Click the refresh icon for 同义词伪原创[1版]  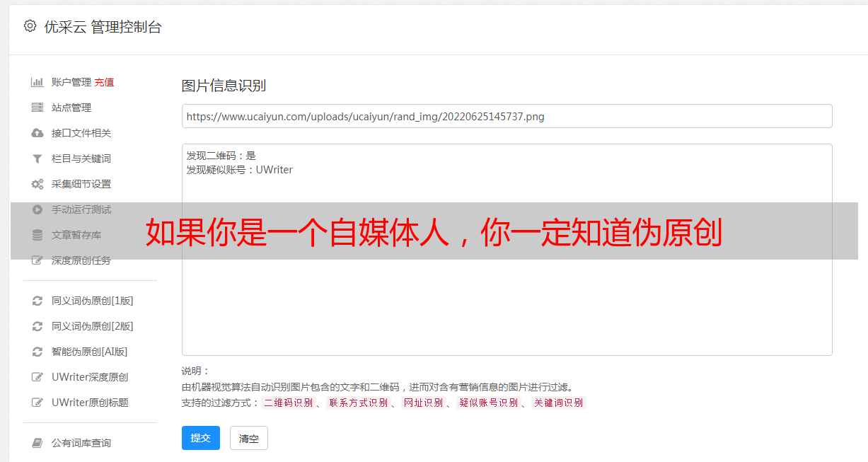coord(37,301)
